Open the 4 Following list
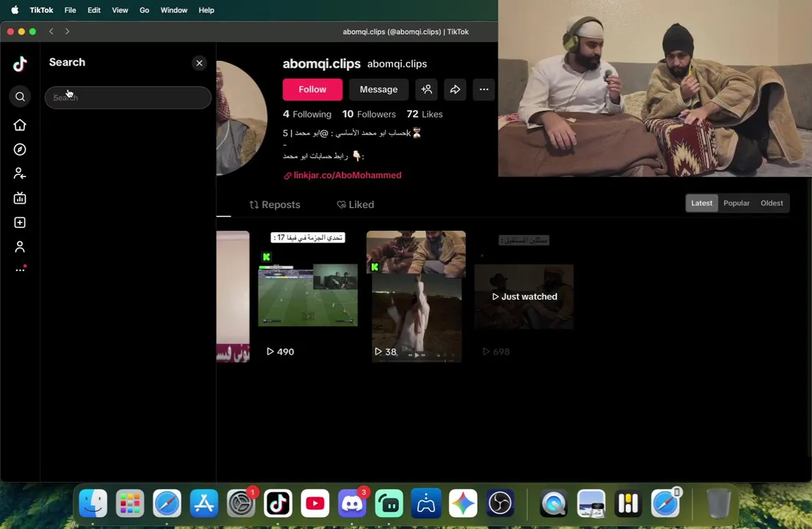 point(307,115)
